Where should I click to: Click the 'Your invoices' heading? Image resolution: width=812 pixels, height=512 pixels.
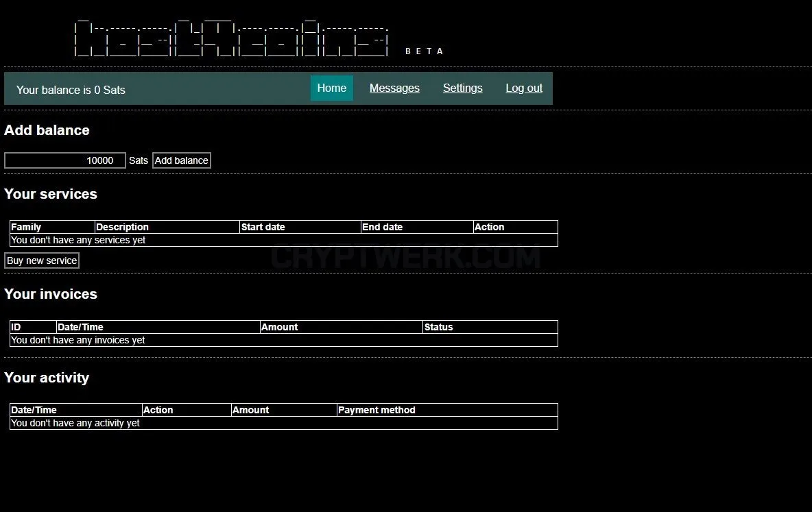(x=51, y=294)
